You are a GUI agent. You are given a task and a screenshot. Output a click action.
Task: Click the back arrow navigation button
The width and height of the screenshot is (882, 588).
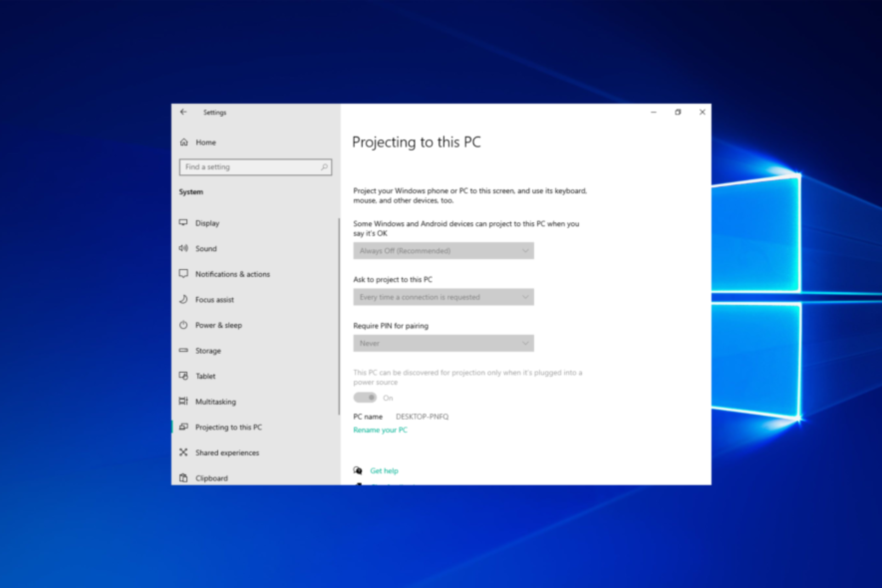tap(184, 112)
